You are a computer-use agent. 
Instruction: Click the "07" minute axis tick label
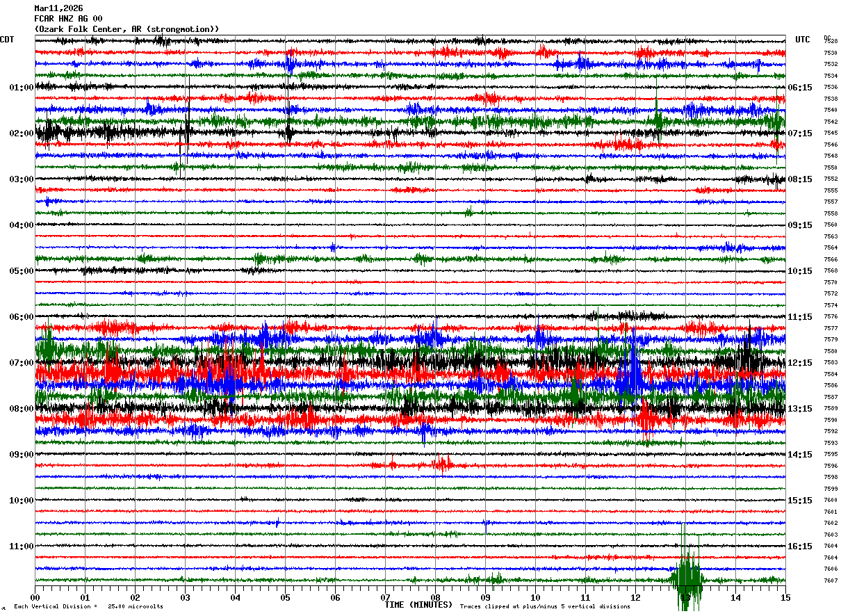[x=385, y=597]
